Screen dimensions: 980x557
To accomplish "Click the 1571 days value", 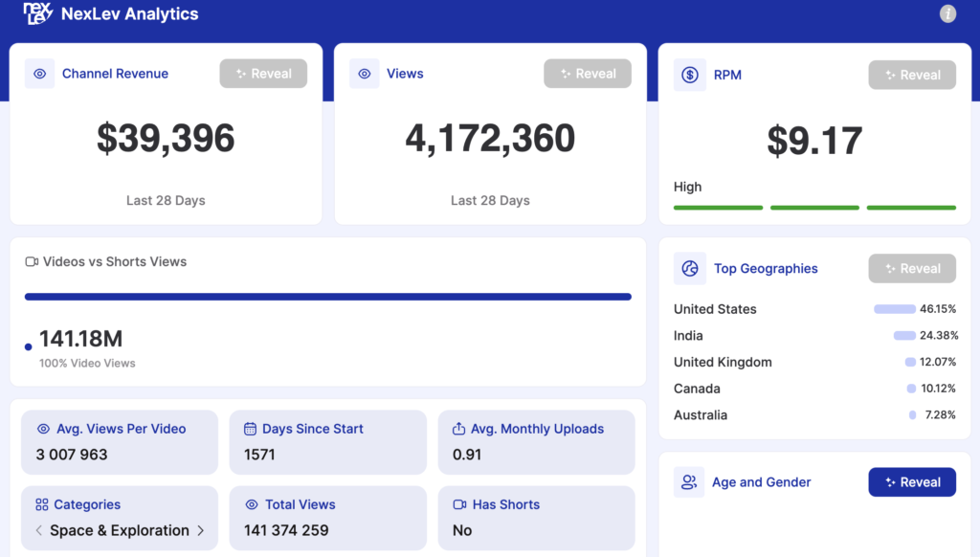I will [259, 455].
